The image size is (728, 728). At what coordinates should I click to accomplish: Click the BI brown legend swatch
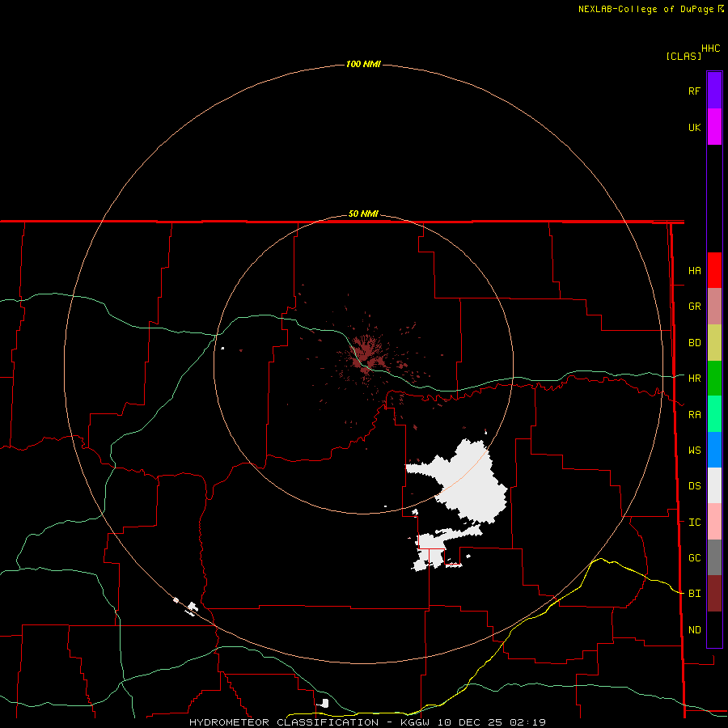(714, 594)
